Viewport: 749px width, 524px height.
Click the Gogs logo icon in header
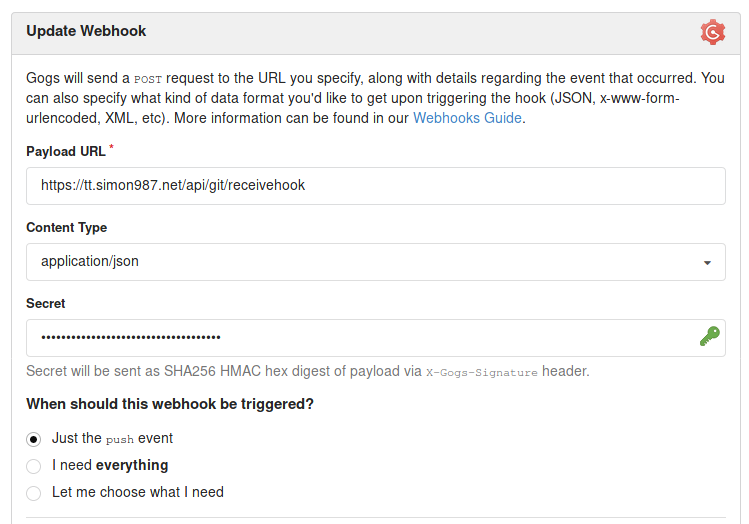(713, 32)
